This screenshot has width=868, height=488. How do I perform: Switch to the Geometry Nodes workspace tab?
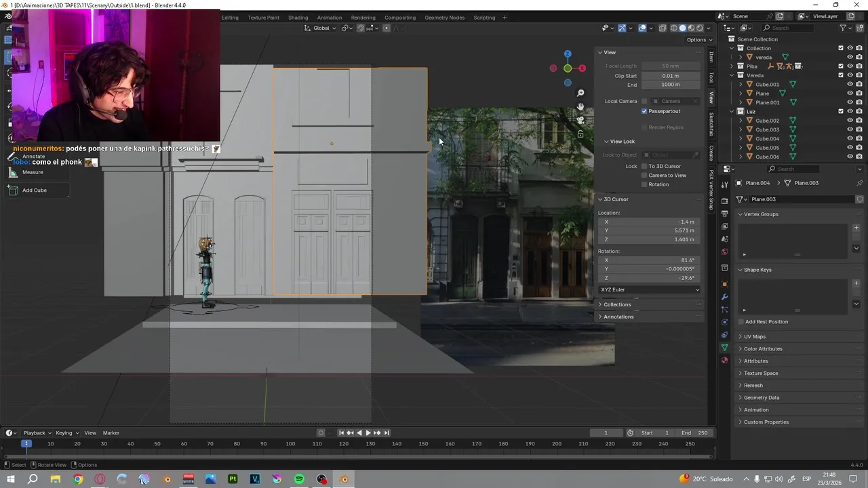(444, 18)
